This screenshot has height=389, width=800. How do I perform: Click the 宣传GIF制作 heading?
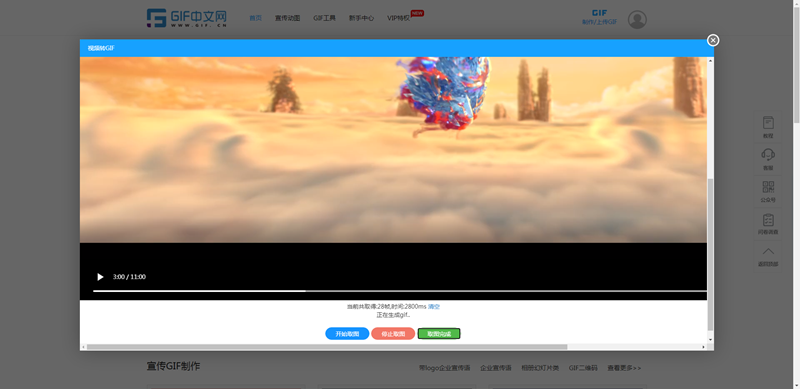point(173,367)
